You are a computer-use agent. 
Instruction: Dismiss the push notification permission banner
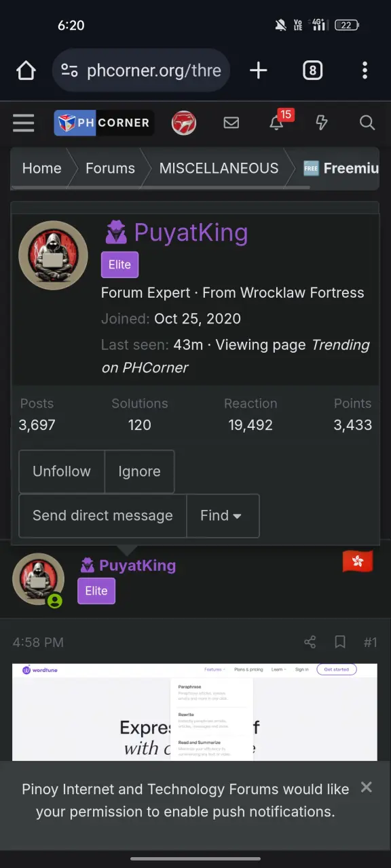click(x=367, y=787)
